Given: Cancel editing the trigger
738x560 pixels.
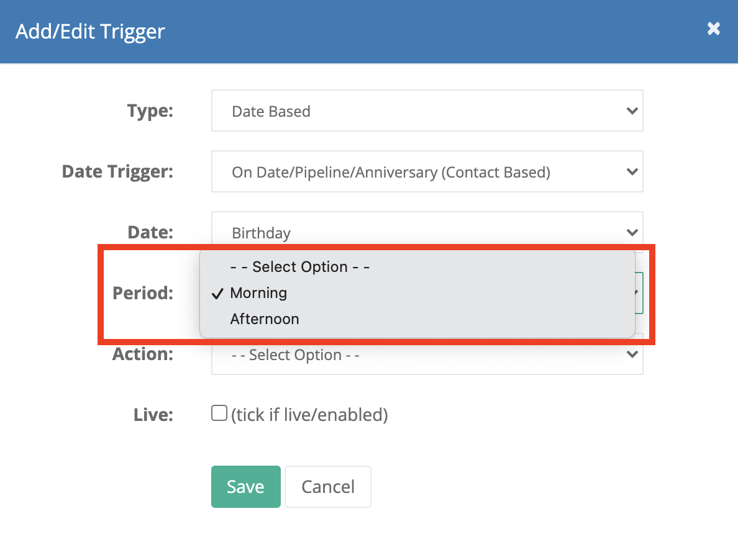Looking at the screenshot, I should [x=328, y=487].
